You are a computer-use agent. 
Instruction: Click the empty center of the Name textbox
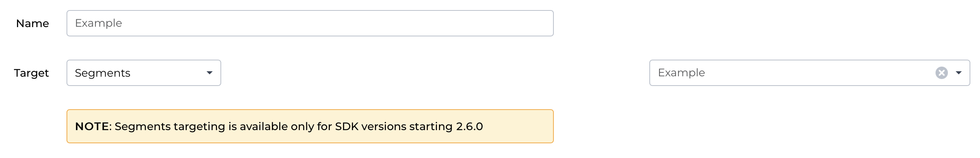[310, 23]
